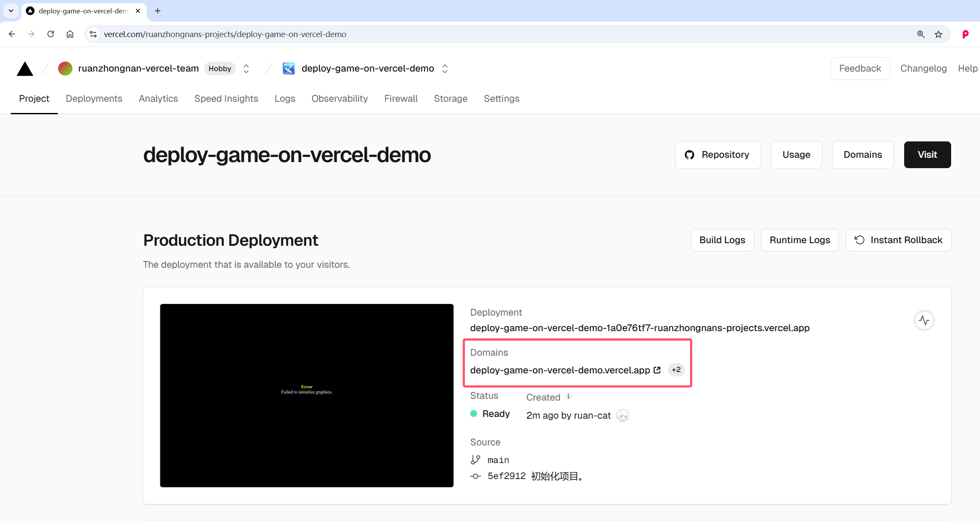Image resolution: width=980 pixels, height=523 pixels.
Task: Open the Speed Insights tab
Action: 226,99
